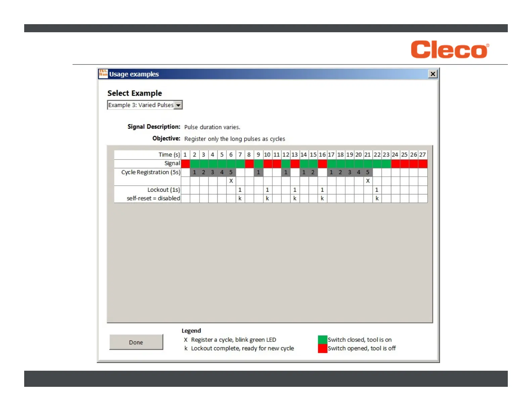The width and height of the screenshot is (532, 411).
Task: Click the green Signal cell at time 9
Action: click(x=258, y=164)
